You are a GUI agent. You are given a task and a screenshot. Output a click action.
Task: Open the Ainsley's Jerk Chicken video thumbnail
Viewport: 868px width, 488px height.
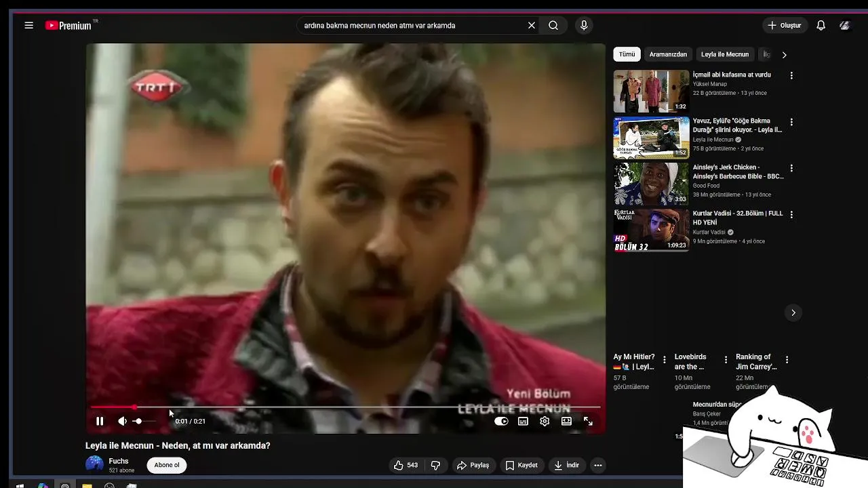[651, 184]
